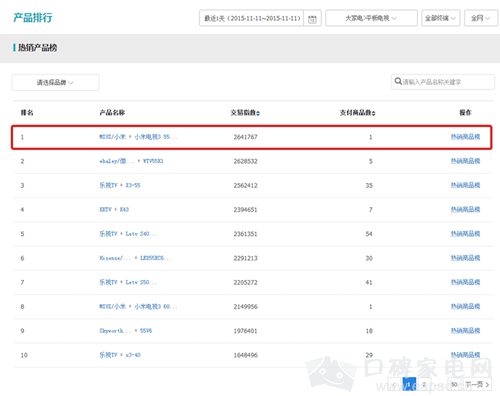Click 热销商品榜 link in rank 2 row
This screenshot has width=500, height=396.
pos(465,161)
